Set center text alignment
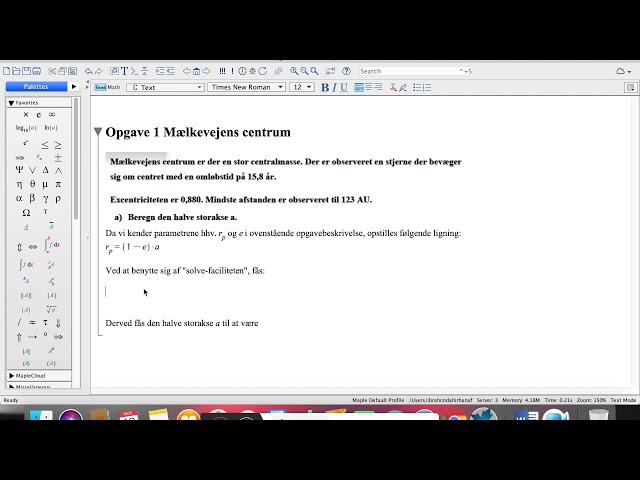Screen dimensions: 640x480 coord(369,87)
